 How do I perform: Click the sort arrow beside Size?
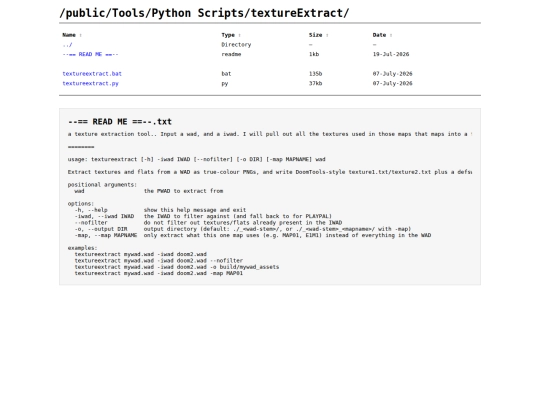[327, 35]
